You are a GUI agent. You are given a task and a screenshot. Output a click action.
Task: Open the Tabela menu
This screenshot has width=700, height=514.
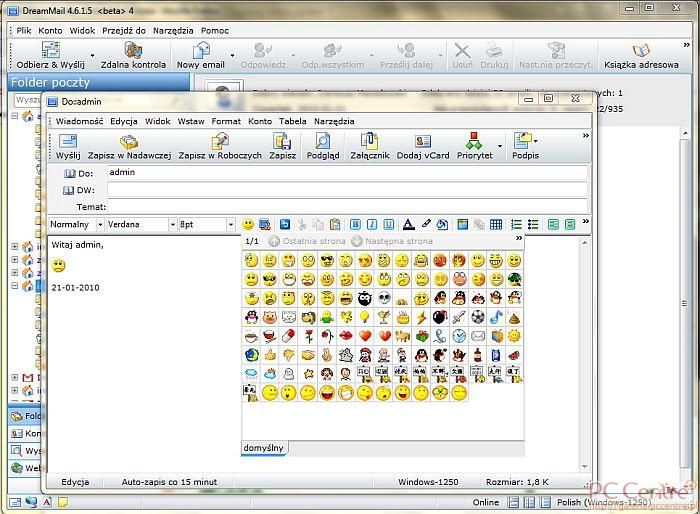pos(292,121)
